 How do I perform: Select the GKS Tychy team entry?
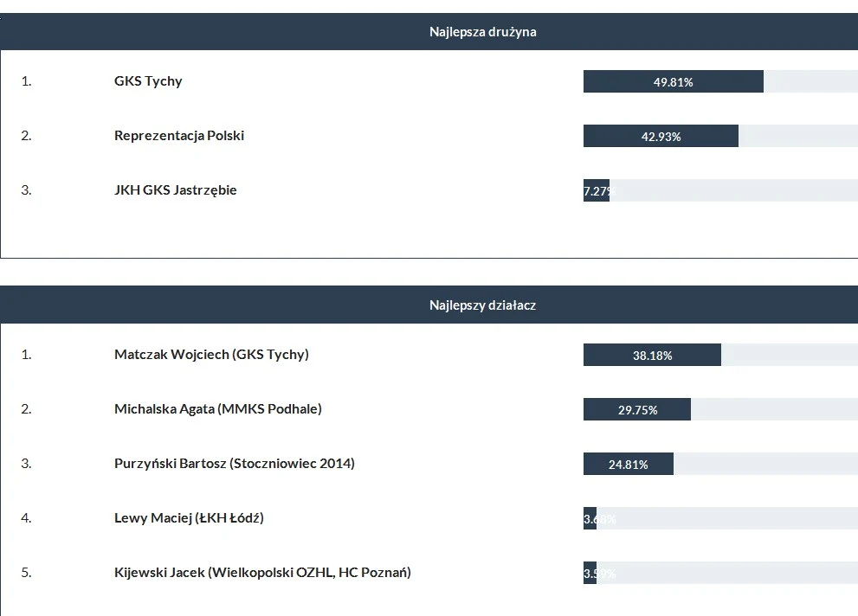point(148,81)
